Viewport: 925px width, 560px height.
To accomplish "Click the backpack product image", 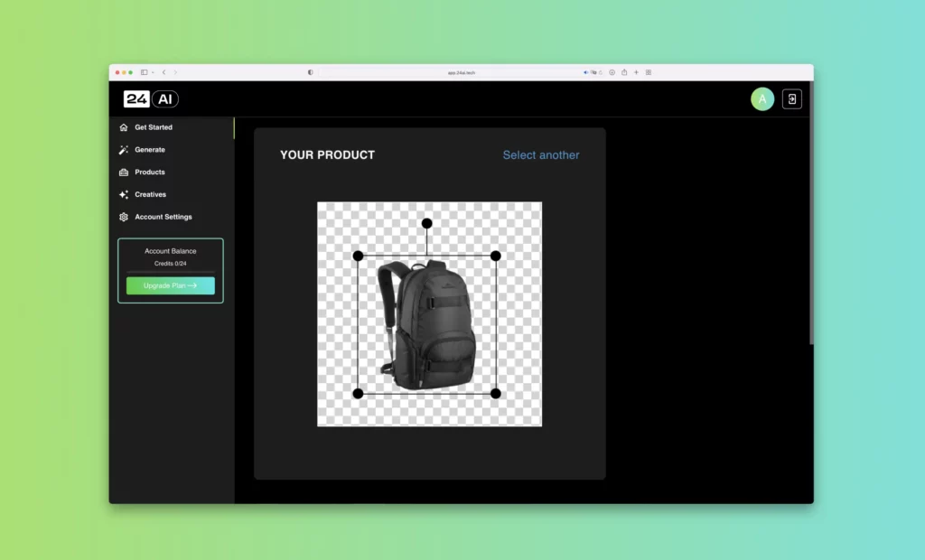I will coord(427,325).
